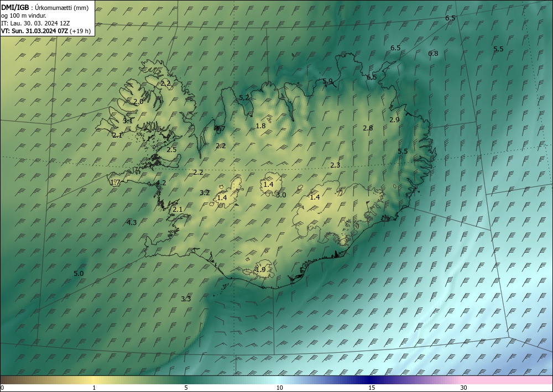Click the 5.0 value label
Screen dimensions: 553x392
coord(79,274)
